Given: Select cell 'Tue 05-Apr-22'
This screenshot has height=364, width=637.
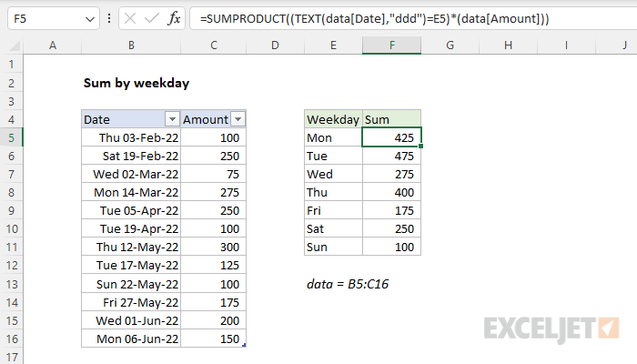Looking at the screenshot, I should click(x=131, y=210).
